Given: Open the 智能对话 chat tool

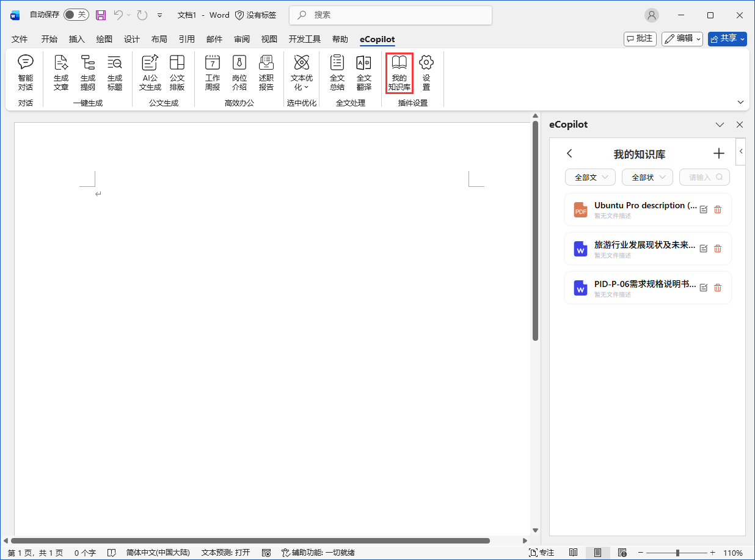Looking at the screenshot, I should (26, 73).
